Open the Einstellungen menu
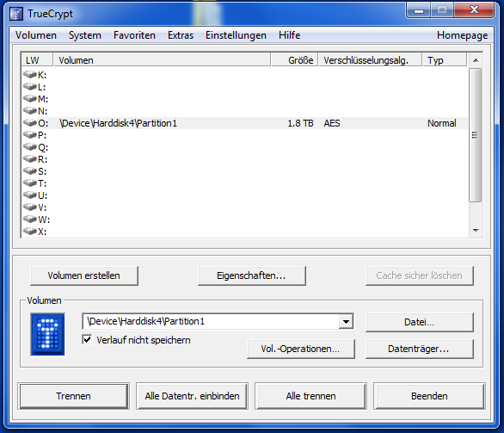504x433 pixels. [x=236, y=35]
